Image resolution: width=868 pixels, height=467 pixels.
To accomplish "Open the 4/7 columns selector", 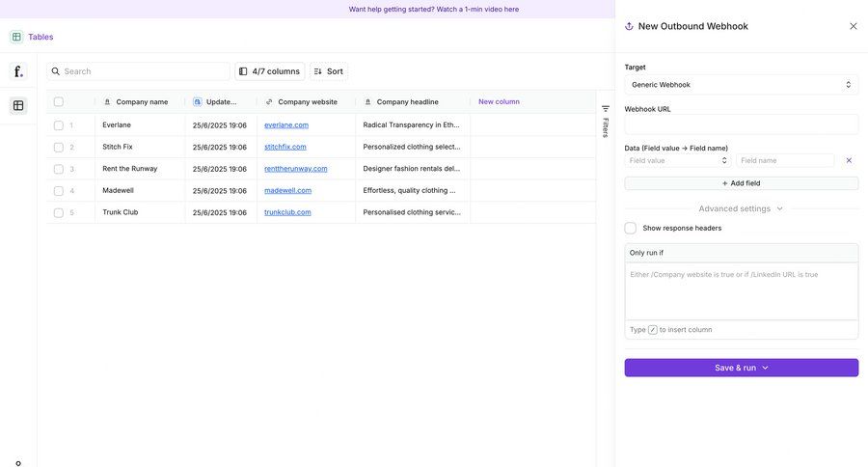I will pyautogui.click(x=270, y=71).
